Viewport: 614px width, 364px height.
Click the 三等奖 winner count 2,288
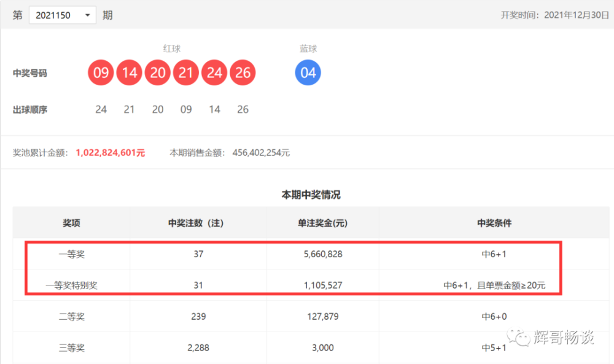tap(198, 347)
